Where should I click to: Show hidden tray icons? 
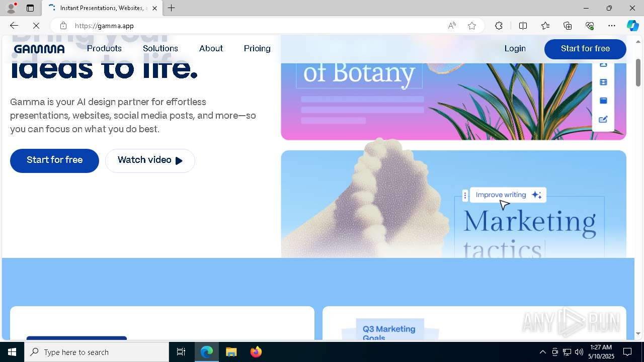pos(542,352)
